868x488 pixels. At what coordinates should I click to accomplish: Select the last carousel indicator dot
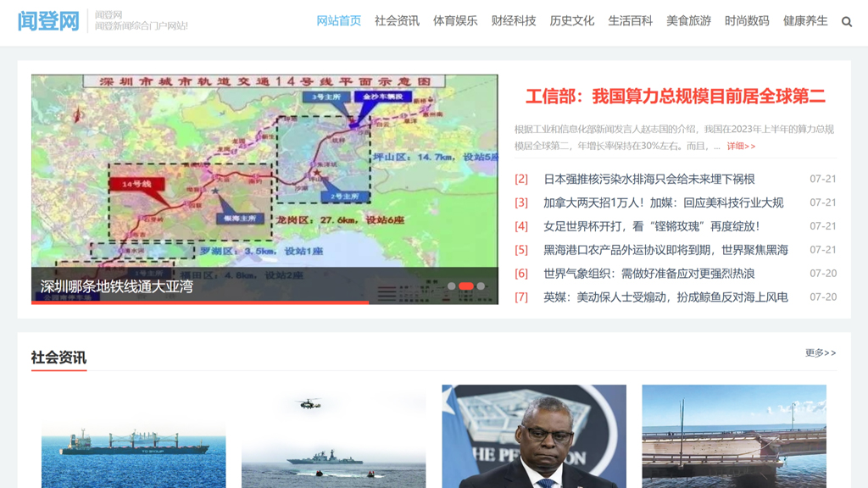point(481,286)
